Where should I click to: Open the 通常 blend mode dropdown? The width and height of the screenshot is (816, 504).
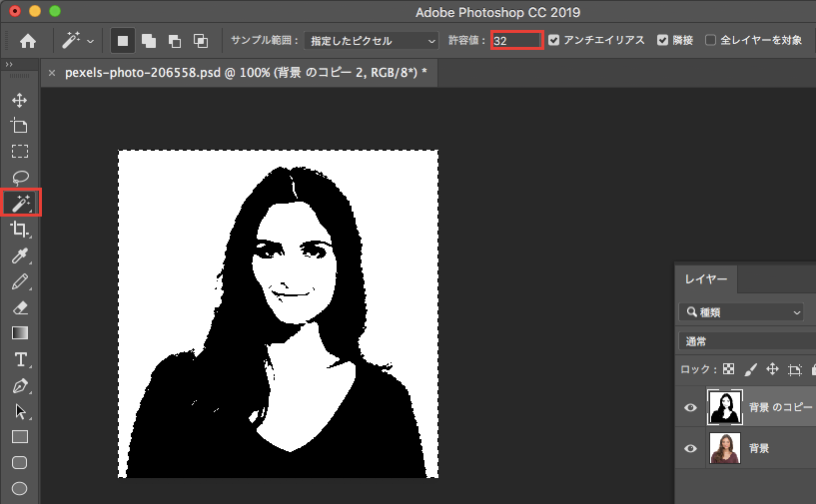744,341
